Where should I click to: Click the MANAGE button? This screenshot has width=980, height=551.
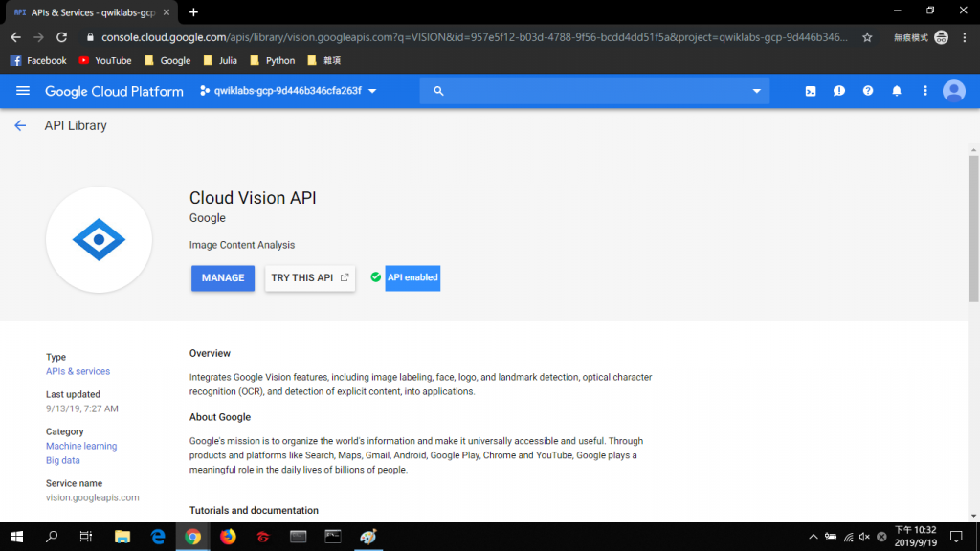pyautogui.click(x=222, y=278)
